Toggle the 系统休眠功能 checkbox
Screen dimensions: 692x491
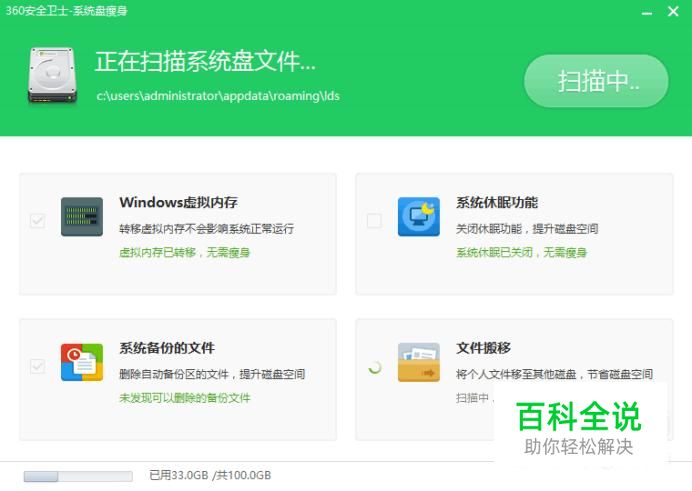374,220
